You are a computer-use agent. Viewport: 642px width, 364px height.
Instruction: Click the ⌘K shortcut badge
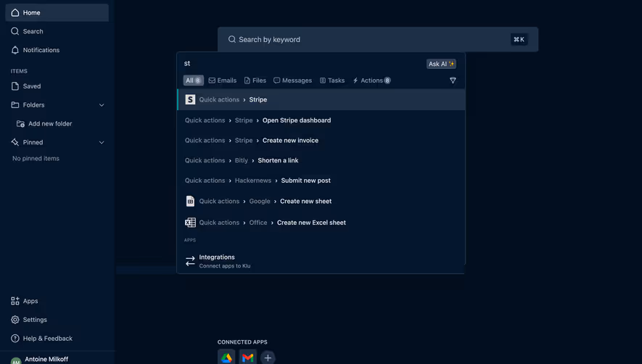519,39
